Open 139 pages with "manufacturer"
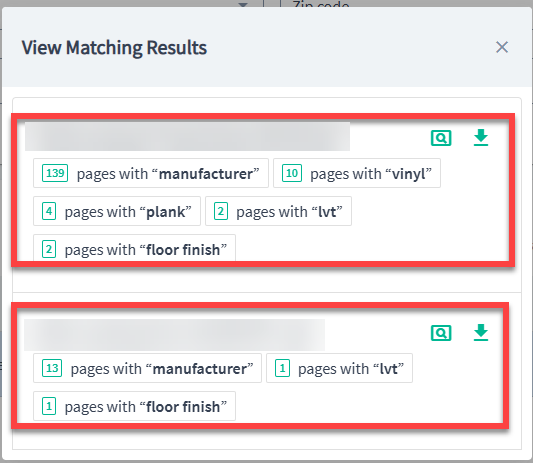533x463 pixels. tap(151, 173)
